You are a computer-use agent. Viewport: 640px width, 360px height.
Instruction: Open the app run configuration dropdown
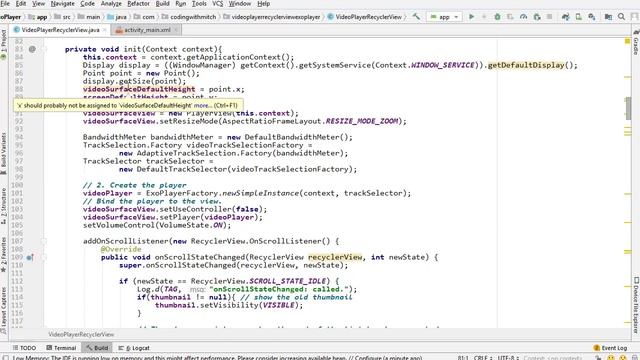pyautogui.click(x=444, y=17)
